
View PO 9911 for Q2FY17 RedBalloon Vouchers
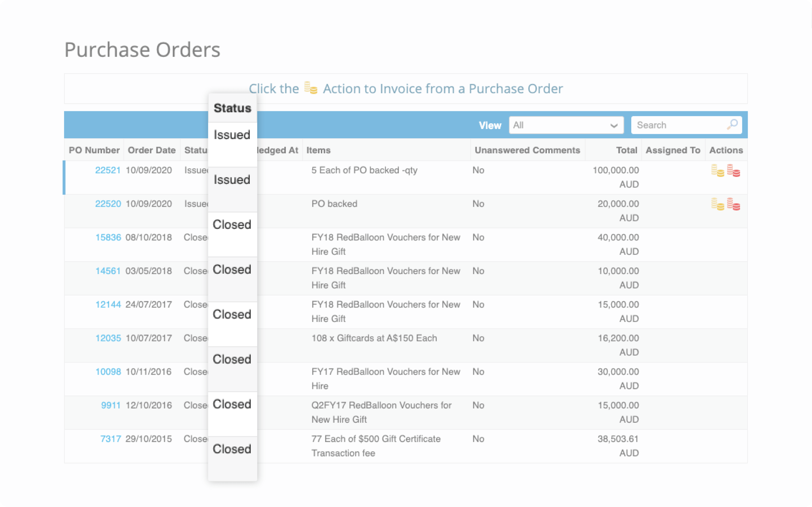click(x=111, y=405)
